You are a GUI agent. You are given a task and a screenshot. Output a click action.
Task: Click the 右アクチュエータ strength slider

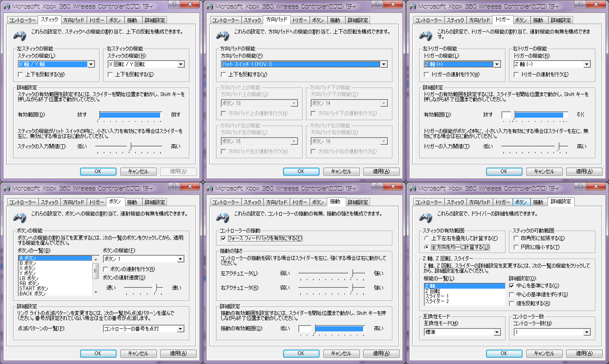point(332,288)
